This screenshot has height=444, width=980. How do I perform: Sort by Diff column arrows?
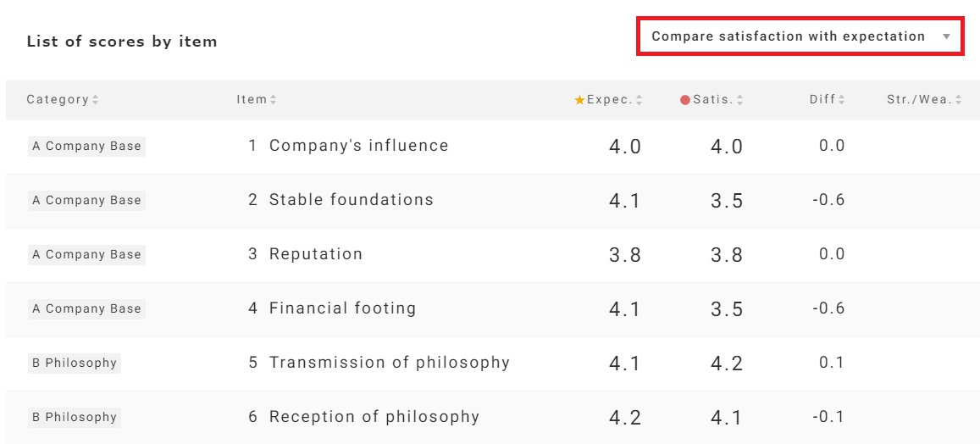click(842, 100)
